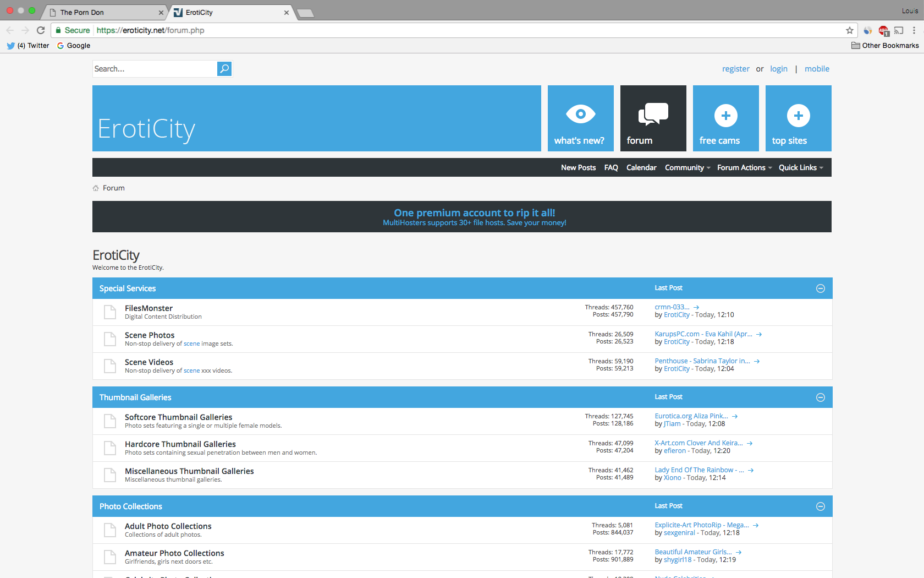Open the top sites plus tile
Screen dimensions: 924x578
point(799,118)
